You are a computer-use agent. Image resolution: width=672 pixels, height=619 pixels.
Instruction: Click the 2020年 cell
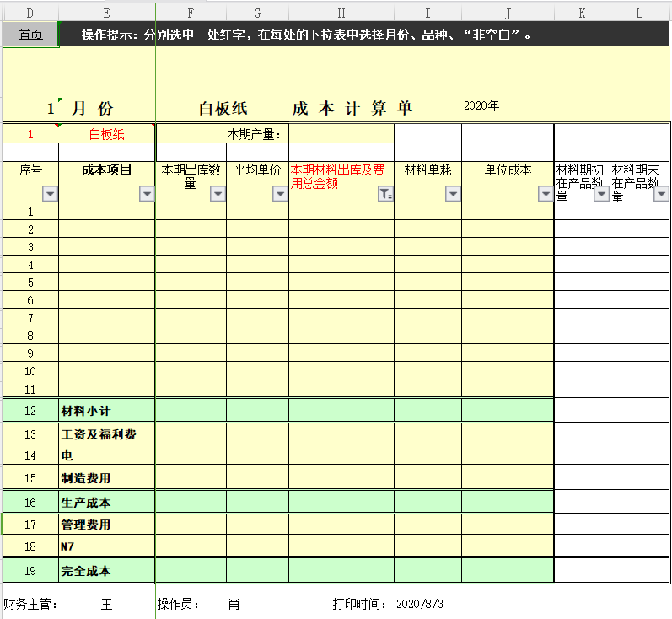click(x=481, y=105)
